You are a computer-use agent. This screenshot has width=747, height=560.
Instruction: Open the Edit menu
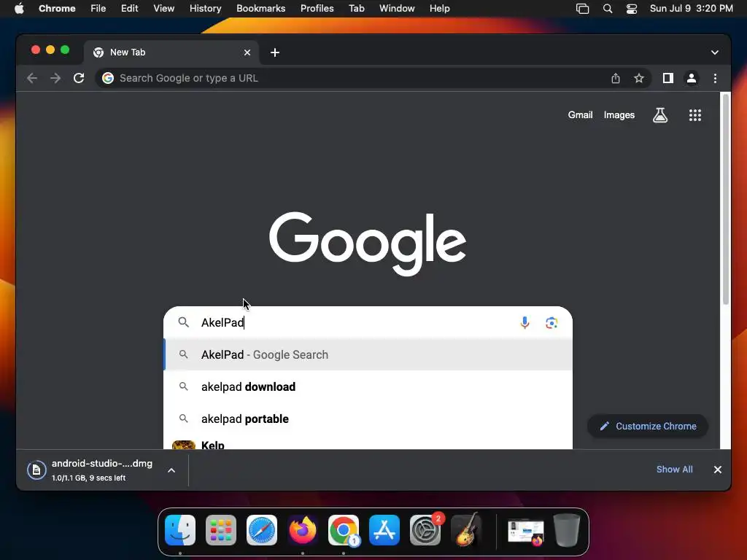click(x=129, y=9)
